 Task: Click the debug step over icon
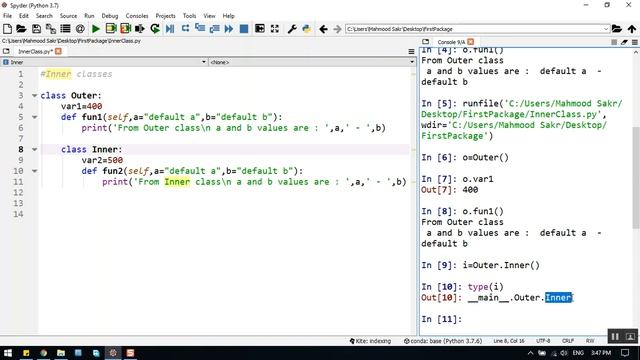[185, 29]
